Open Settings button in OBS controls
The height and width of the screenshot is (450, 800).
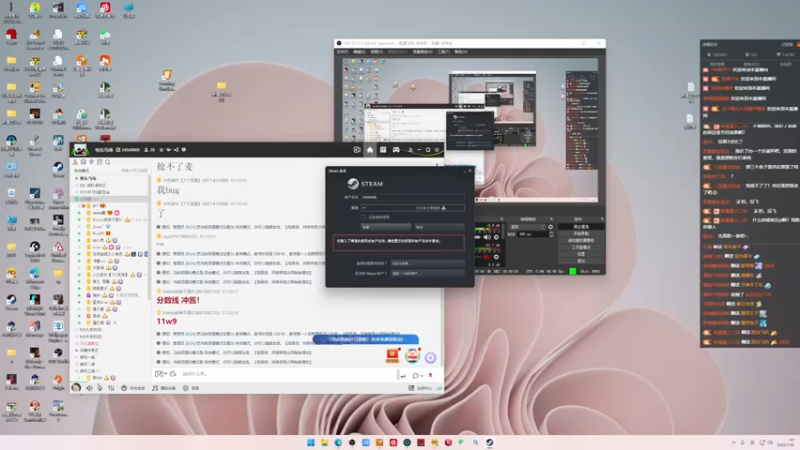tap(581, 254)
